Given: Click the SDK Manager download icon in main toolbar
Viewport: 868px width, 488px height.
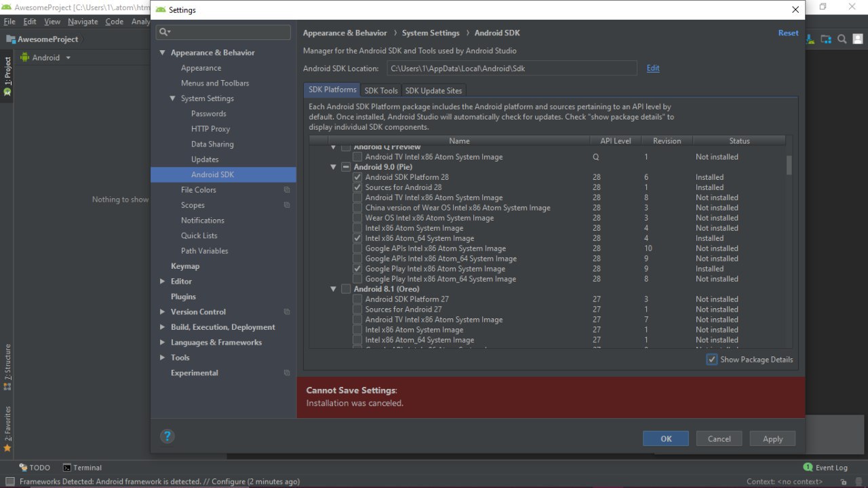Looking at the screenshot, I should click(812, 39).
